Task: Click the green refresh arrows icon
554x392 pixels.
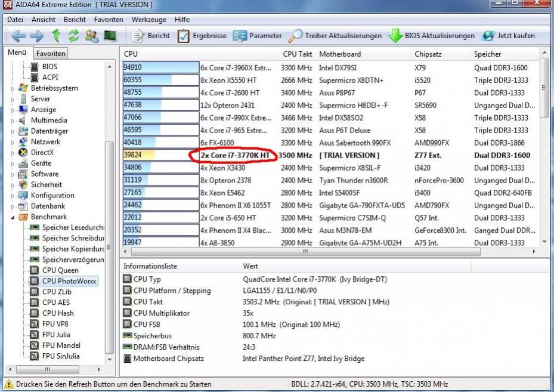Action: pos(73,36)
